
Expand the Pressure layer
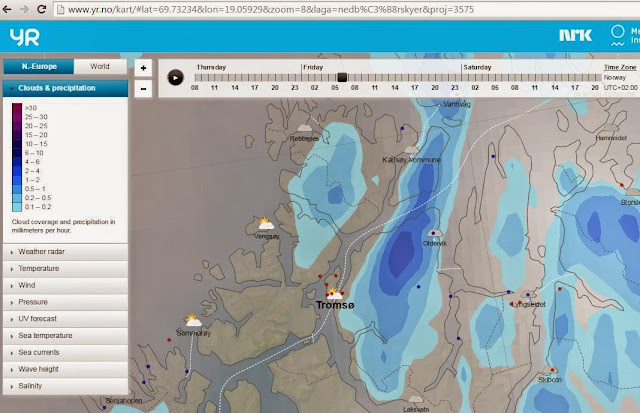(65, 302)
